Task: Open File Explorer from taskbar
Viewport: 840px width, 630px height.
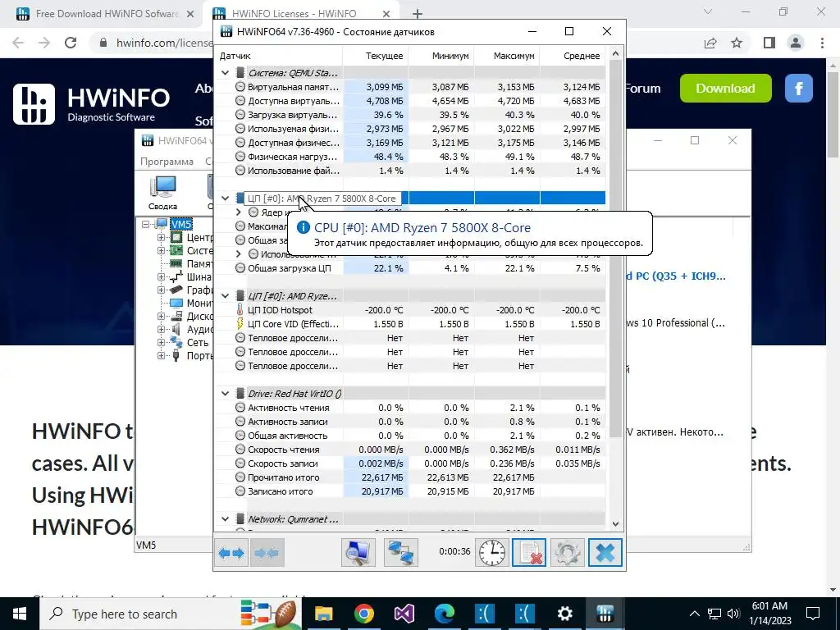Action: 323,614
